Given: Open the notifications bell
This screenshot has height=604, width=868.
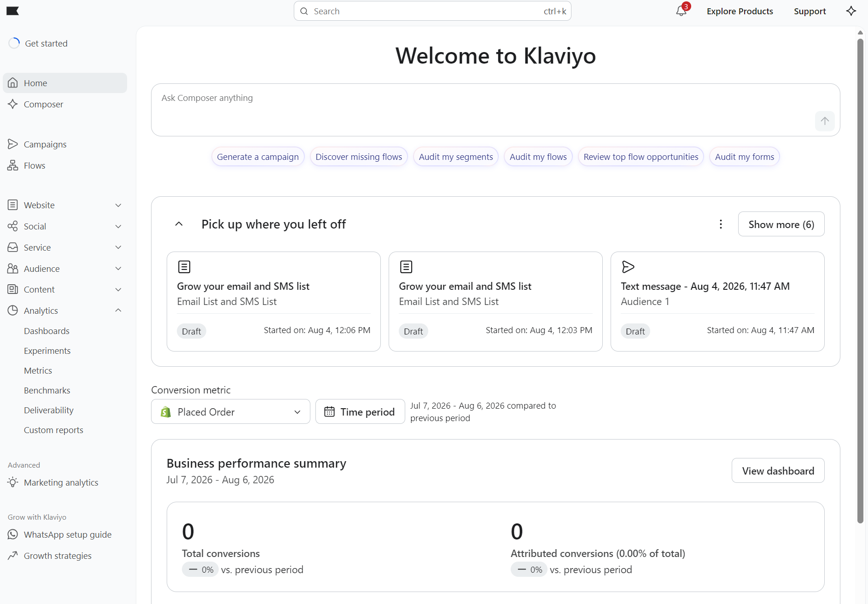Looking at the screenshot, I should [x=681, y=11].
